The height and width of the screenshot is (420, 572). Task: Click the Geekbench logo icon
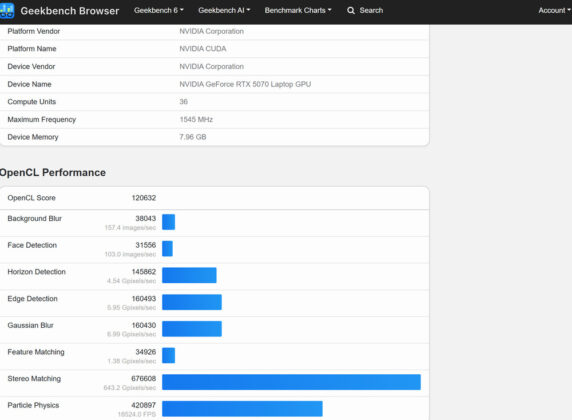coord(7,11)
